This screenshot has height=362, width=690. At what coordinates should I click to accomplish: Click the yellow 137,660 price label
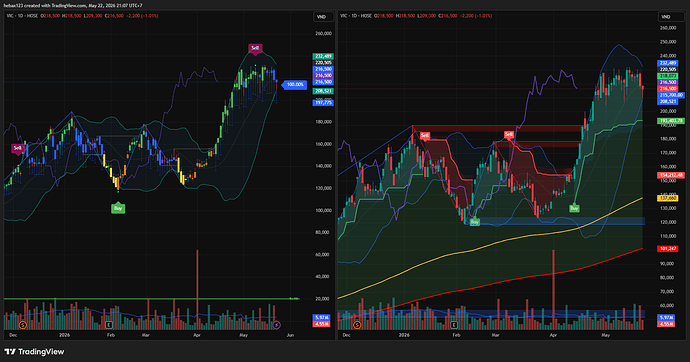tap(668, 198)
